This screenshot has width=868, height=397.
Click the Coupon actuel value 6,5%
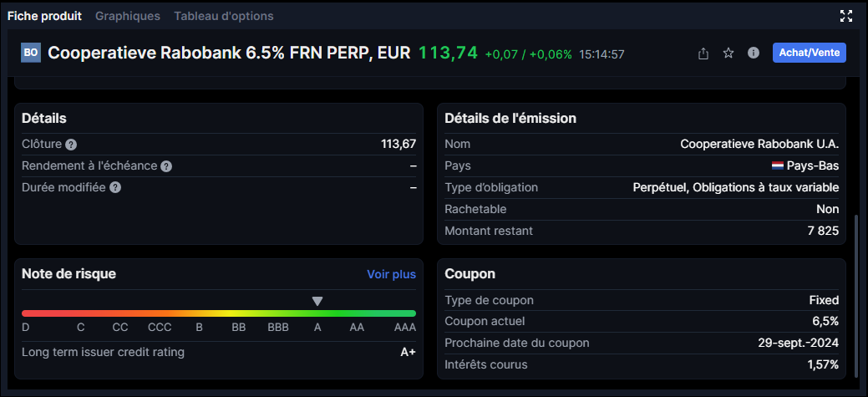click(x=825, y=321)
